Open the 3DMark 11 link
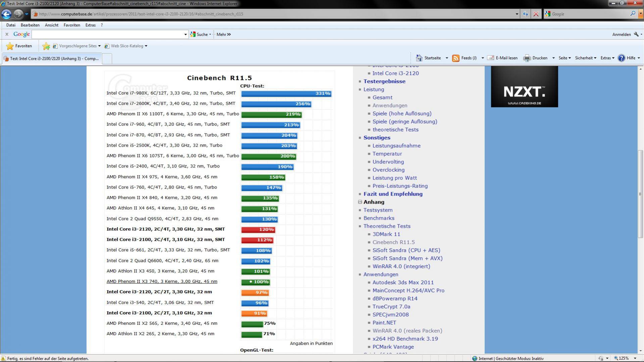Viewport: 644px width, 362px height. click(386, 234)
